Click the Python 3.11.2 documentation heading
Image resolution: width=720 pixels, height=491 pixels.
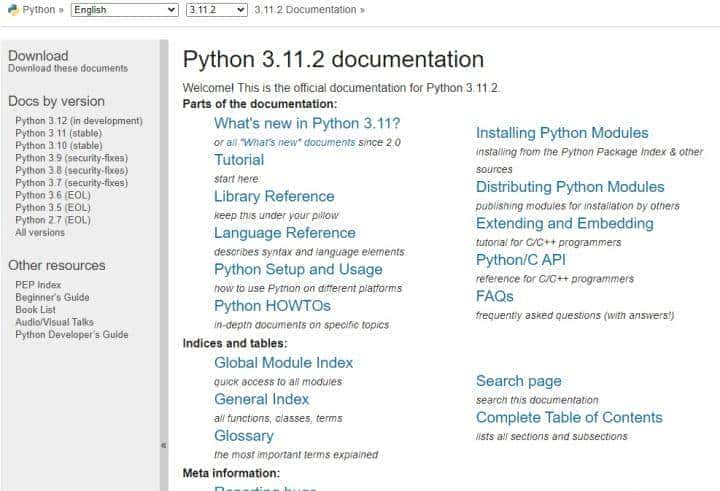333,59
